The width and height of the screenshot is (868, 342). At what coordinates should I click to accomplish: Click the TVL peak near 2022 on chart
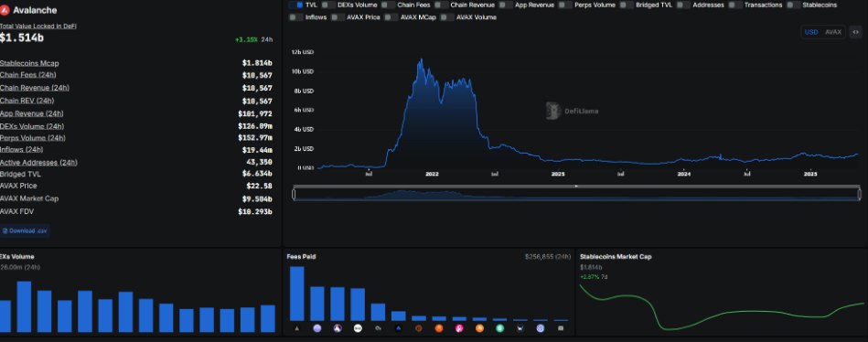(422, 59)
